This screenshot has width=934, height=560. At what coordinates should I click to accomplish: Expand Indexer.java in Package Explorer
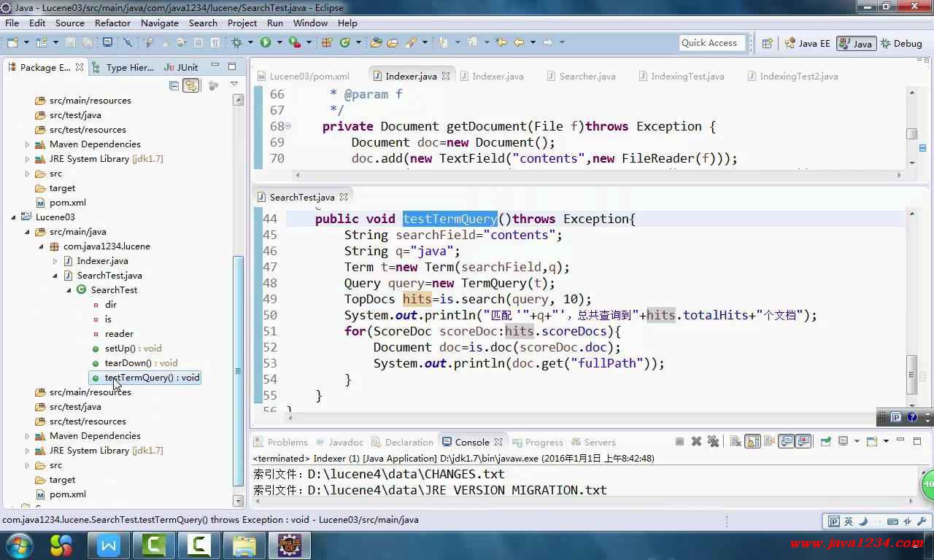coord(55,261)
